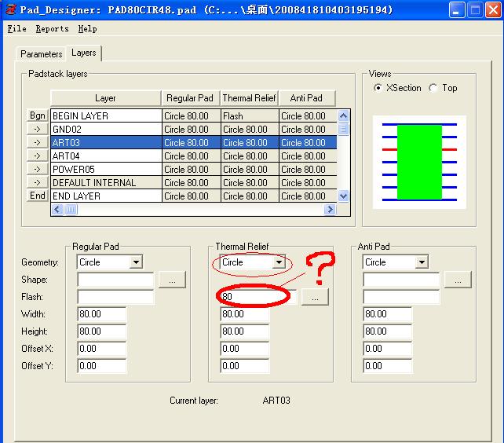Image resolution: width=504 pixels, height=443 pixels.
Task: Open the Help menu
Action: click(x=87, y=28)
